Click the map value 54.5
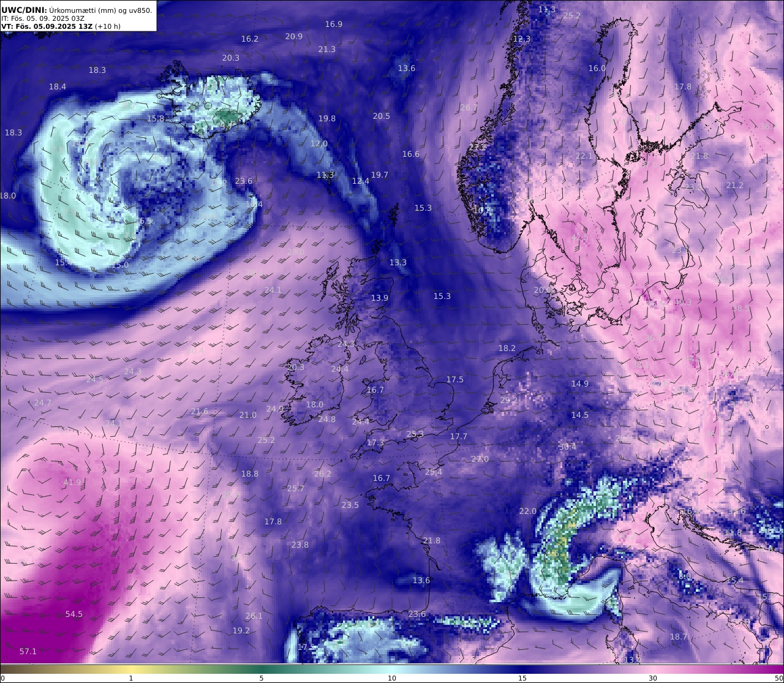 coord(74,614)
